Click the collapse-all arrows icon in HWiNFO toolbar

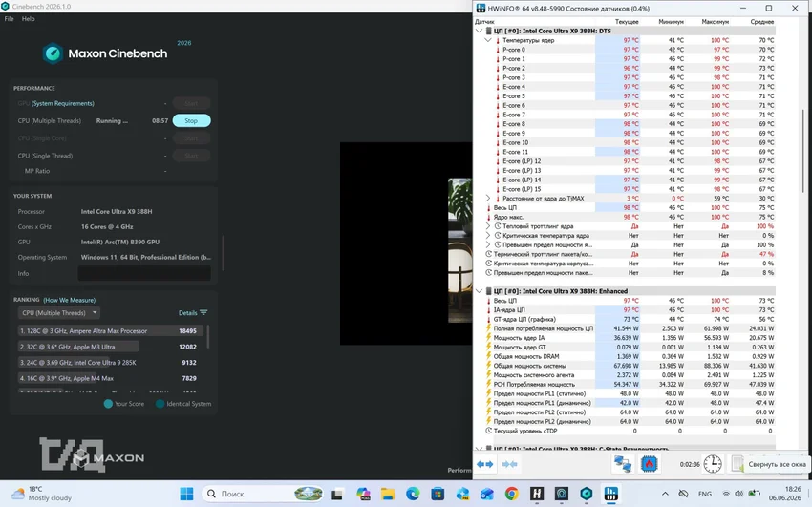[509, 464]
